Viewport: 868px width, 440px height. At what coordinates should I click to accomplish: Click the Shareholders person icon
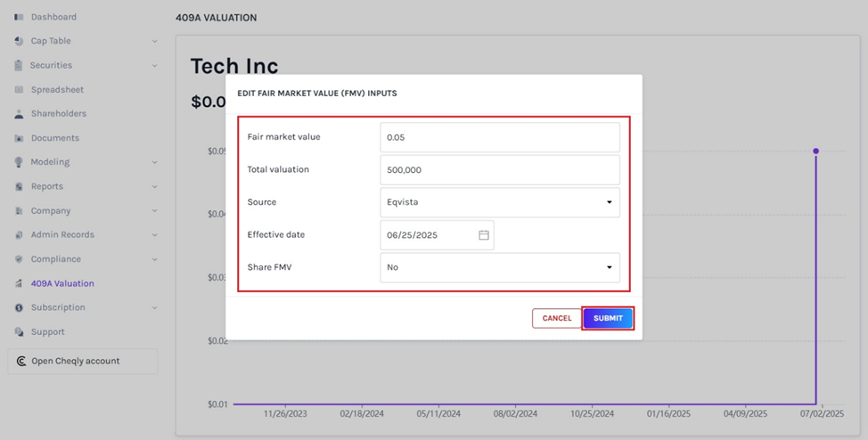(x=19, y=114)
